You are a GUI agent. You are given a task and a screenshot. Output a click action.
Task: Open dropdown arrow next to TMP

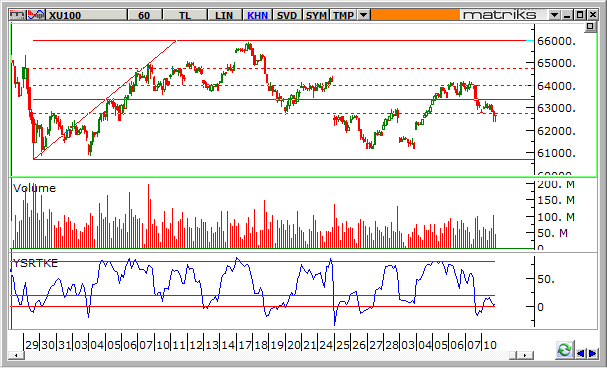pyautogui.click(x=363, y=15)
